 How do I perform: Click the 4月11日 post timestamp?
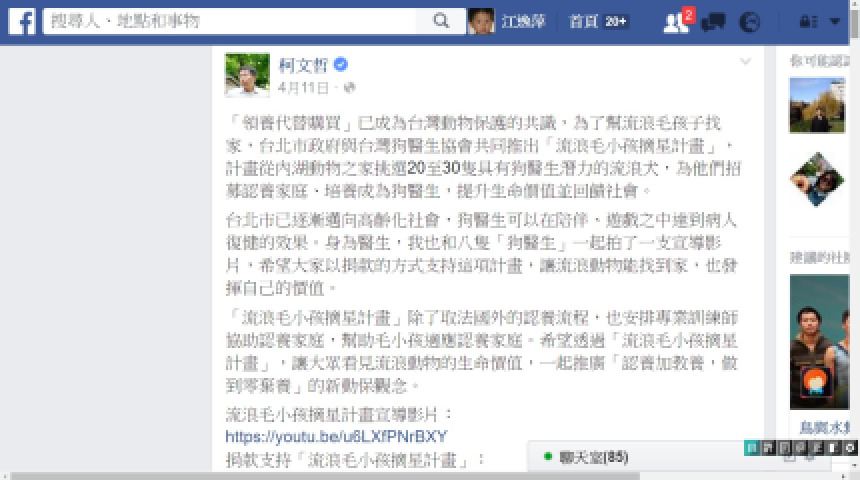303,87
